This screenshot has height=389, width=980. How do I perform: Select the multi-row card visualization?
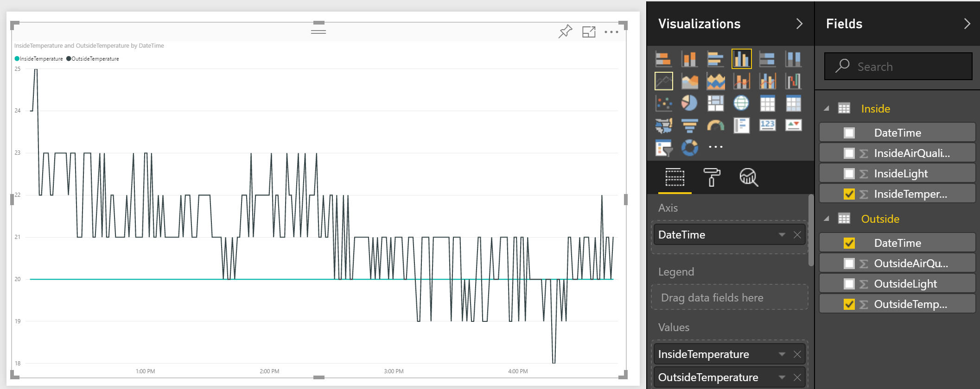click(741, 125)
